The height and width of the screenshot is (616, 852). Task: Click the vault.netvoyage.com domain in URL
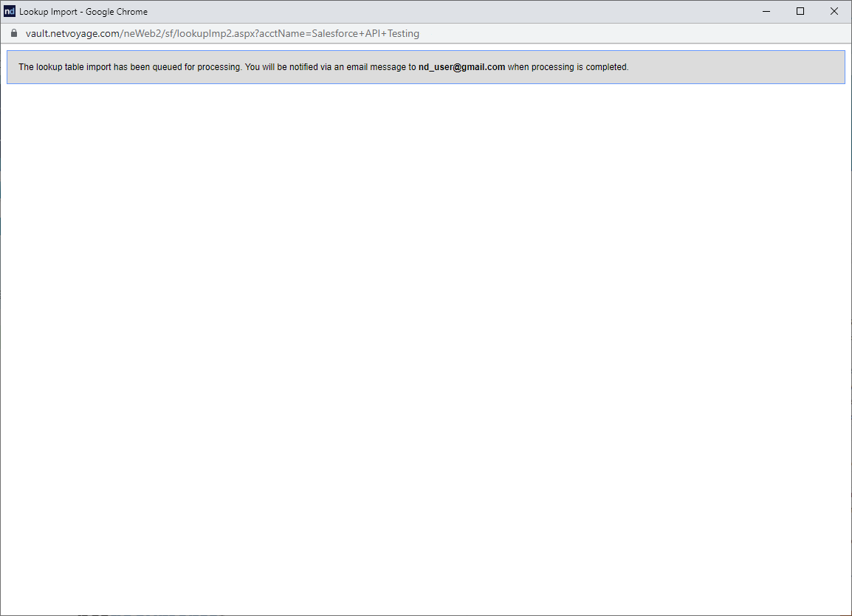click(x=72, y=34)
